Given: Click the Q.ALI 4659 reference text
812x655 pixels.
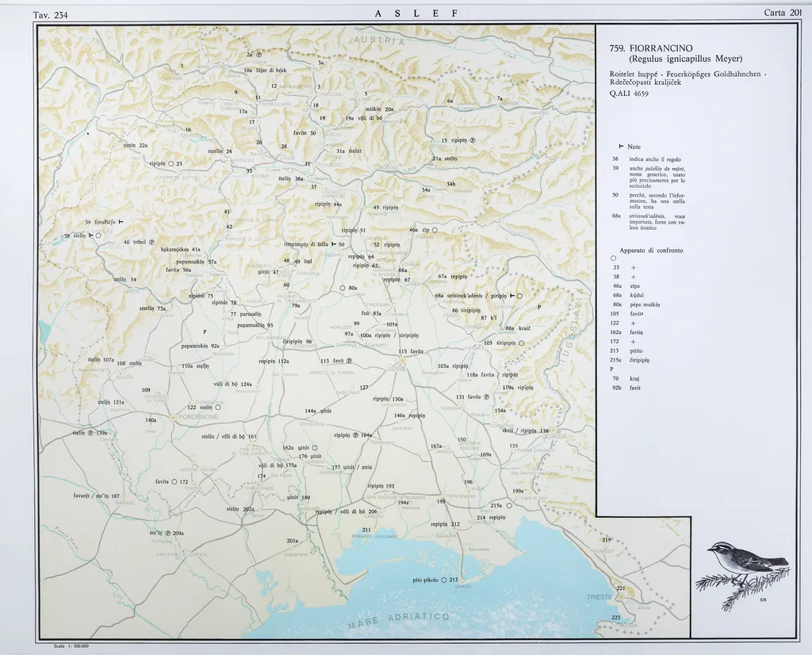Looking at the screenshot, I should coord(629,94).
